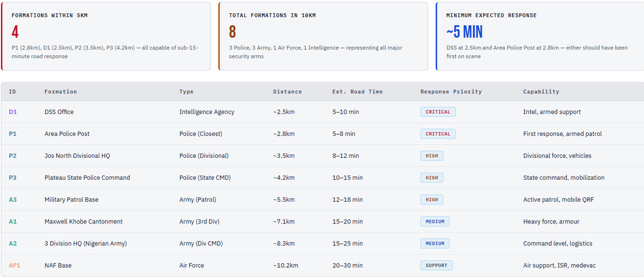Image resolution: width=644 pixels, height=278 pixels.
Task: Click the 'Type' column header
Action: tap(186, 92)
